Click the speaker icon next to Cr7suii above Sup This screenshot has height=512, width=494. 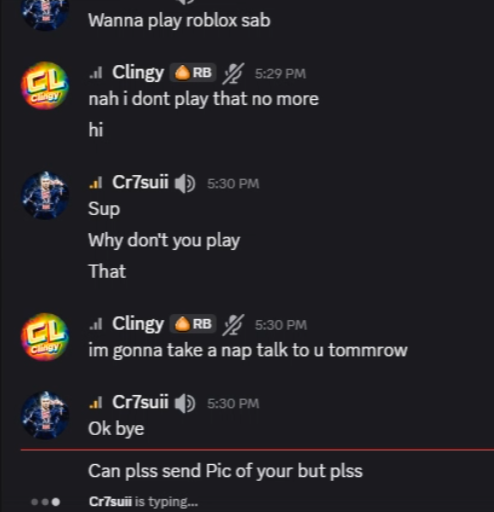tap(185, 183)
